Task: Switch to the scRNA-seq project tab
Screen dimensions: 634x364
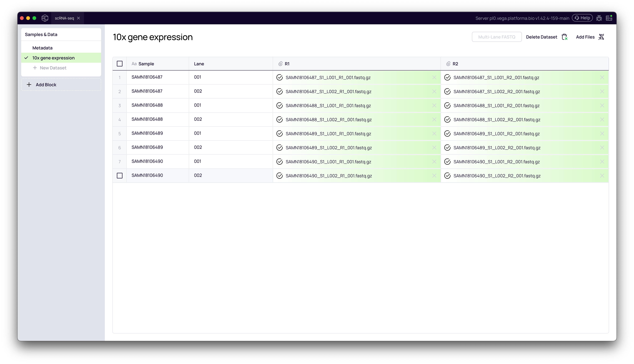Action: point(64,18)
